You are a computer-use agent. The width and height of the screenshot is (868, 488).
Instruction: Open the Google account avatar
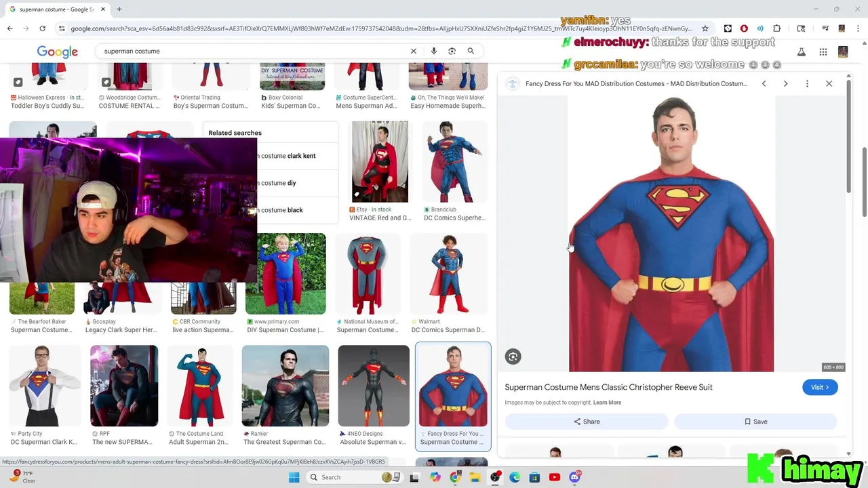tap(843, 52)
